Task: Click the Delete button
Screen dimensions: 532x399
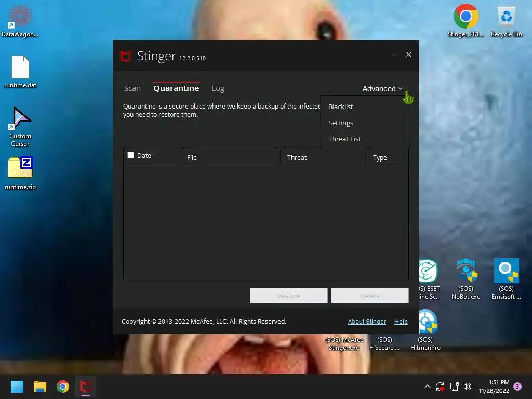Action: [370, 296]
